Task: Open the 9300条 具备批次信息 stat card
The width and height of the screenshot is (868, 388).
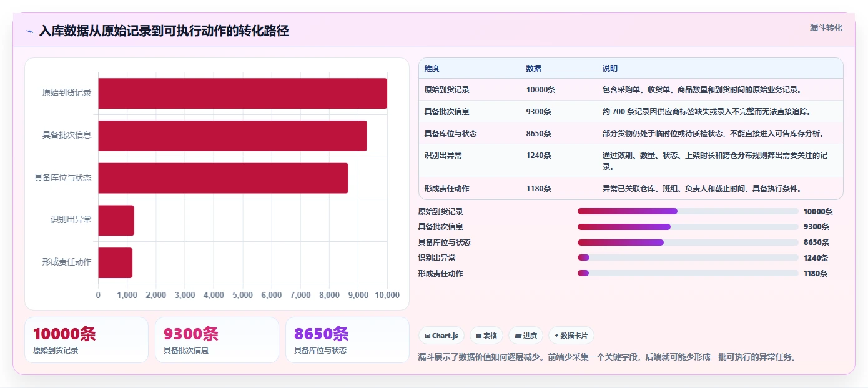Action: pyautogui.click(x=217, y=340)
